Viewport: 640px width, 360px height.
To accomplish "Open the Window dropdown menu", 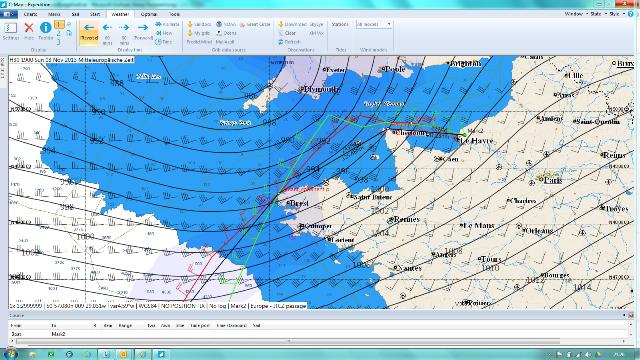I will click(x=576, y=14).
